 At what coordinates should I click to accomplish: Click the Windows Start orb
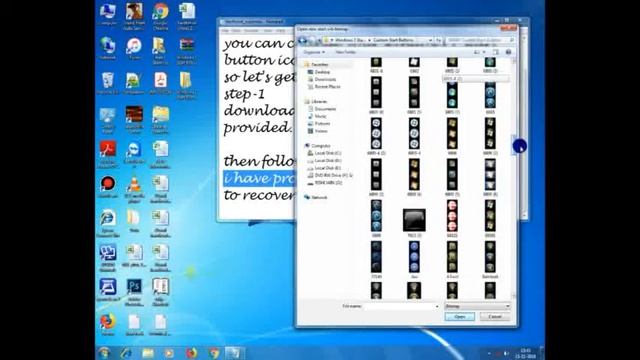click(104, 353)
